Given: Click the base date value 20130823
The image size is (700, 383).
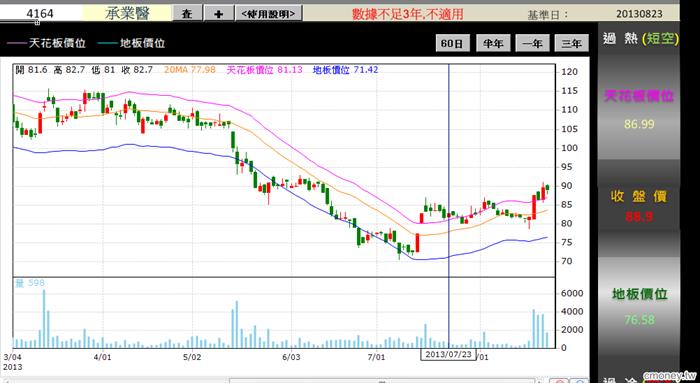Looking at the screenshot, I should 639,14.
